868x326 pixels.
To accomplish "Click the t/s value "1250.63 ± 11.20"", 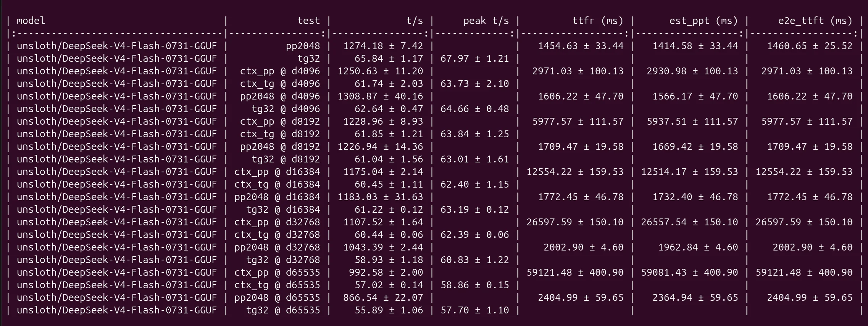I will [x=380, y=71].
